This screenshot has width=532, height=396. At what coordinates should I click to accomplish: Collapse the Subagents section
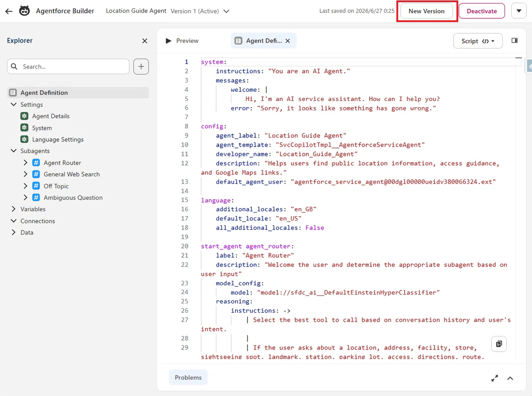click(x=13, y=151)
